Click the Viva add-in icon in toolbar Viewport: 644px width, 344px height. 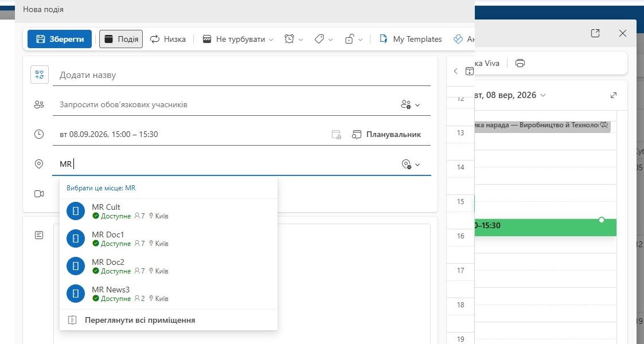(458, 39)
